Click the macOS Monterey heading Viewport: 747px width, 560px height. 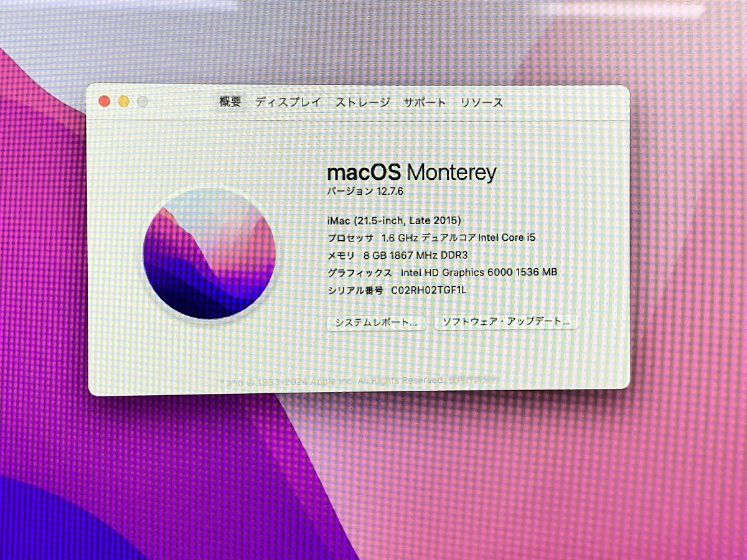tap(411, 172)
